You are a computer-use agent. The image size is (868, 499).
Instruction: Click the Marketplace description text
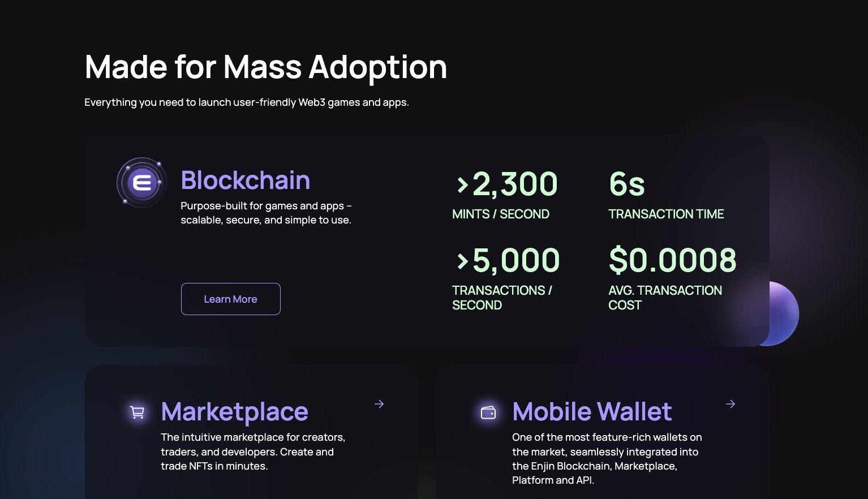click(253, 451)
